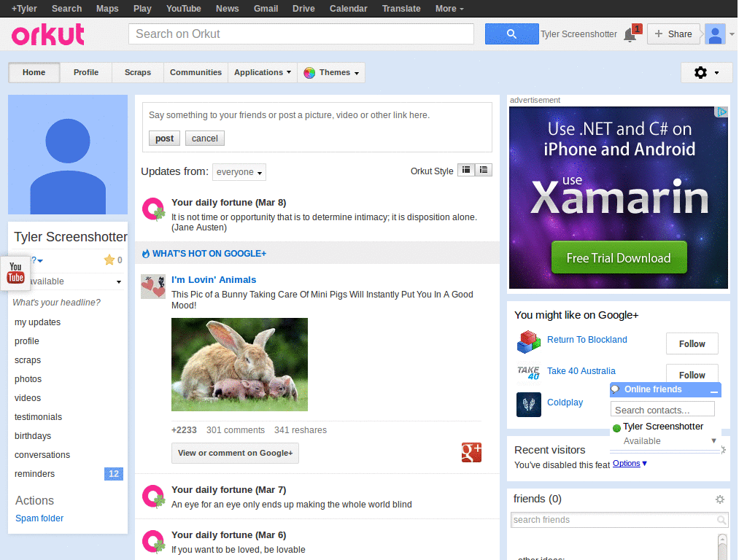This screenshot has height=560, width=747.
Task: Click the Themes color wheel icon
Action: pos(309,73)
